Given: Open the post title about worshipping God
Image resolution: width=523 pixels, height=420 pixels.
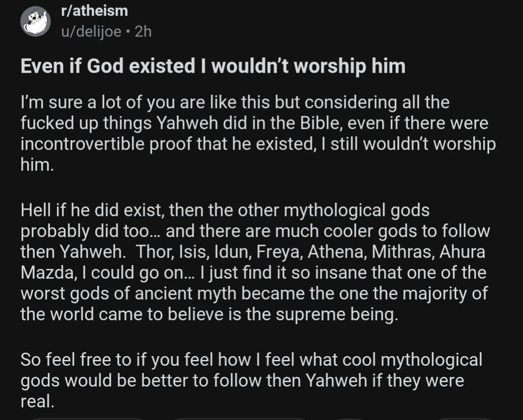Looking at the screenshot, I should 212,66.
